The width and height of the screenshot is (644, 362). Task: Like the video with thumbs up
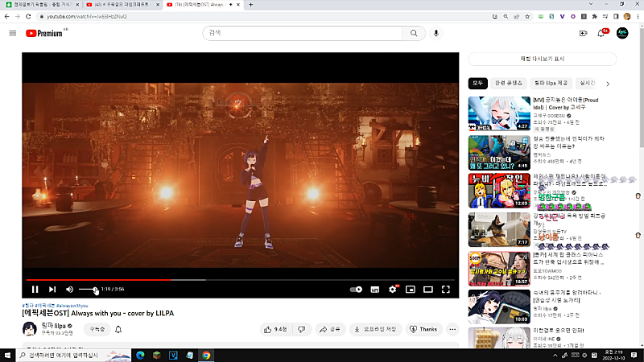tap(275, 329)
